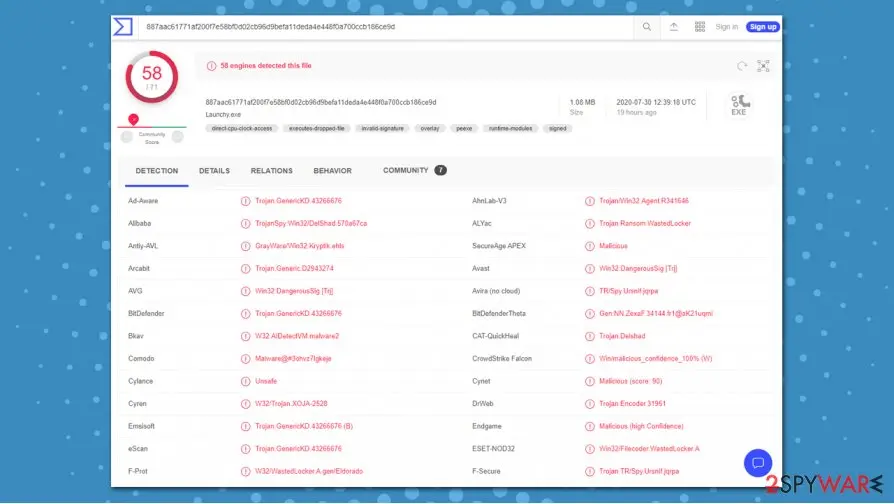
Task: Click 'Trojan.Ransom.WastedLocker' ALYac result
Action: click(x=644, y=223)
